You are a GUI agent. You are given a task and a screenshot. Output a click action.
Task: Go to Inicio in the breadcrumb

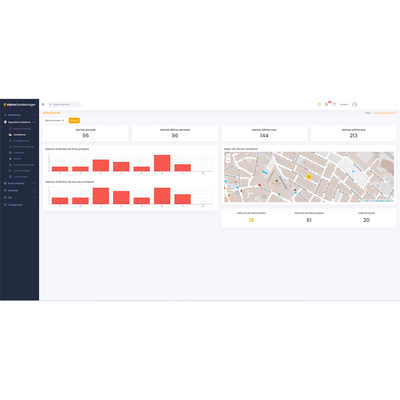coord(368,113)
